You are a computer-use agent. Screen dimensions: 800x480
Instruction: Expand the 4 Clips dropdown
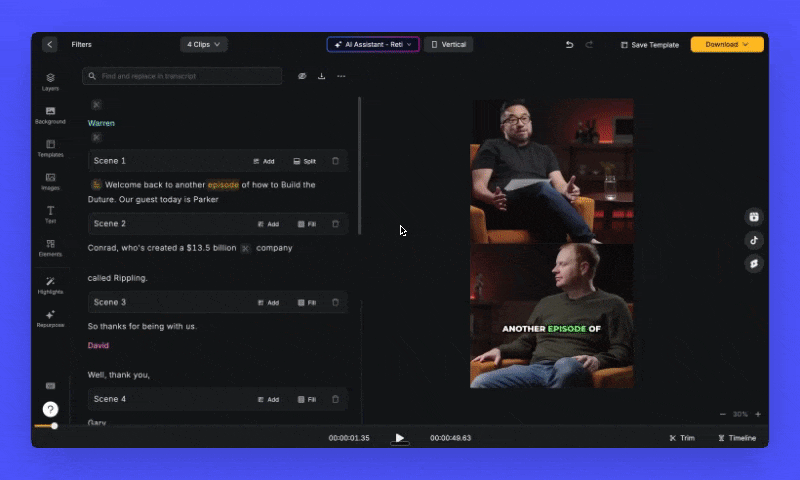point(204,45)
